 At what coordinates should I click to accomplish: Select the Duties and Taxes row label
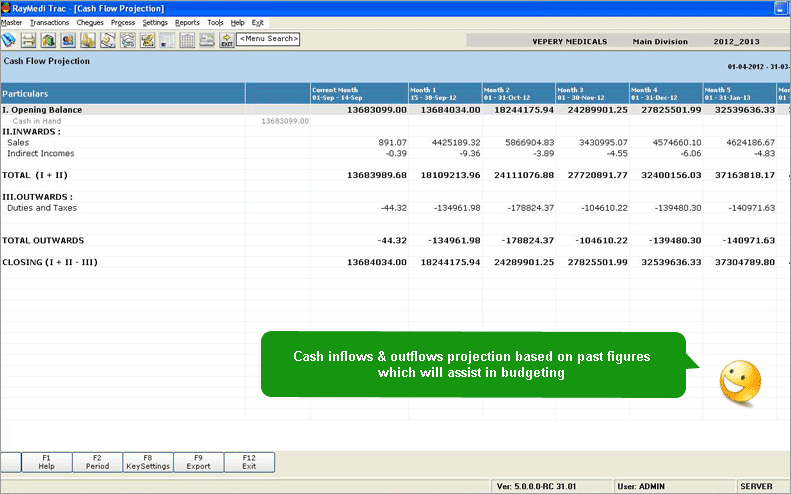coord(42,208)
